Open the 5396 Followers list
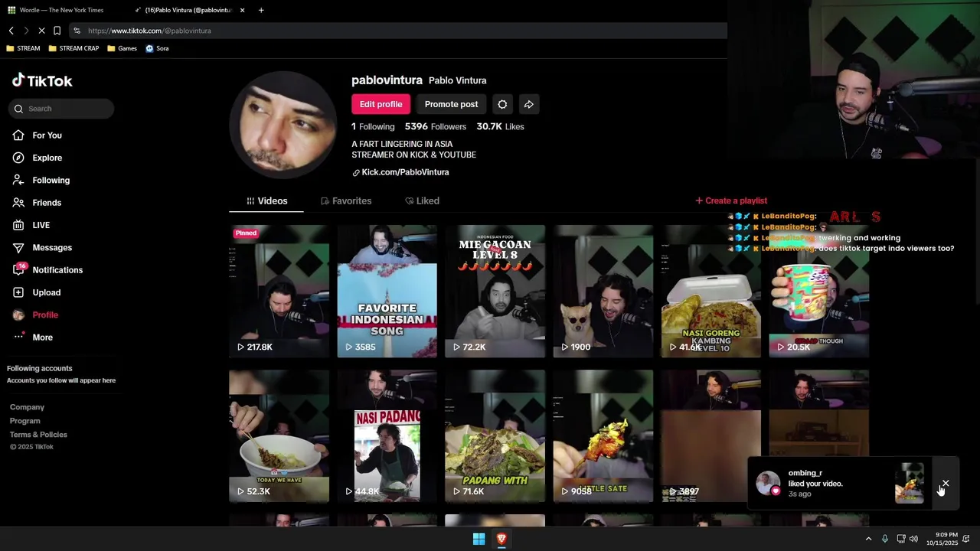 pos(435,127)
